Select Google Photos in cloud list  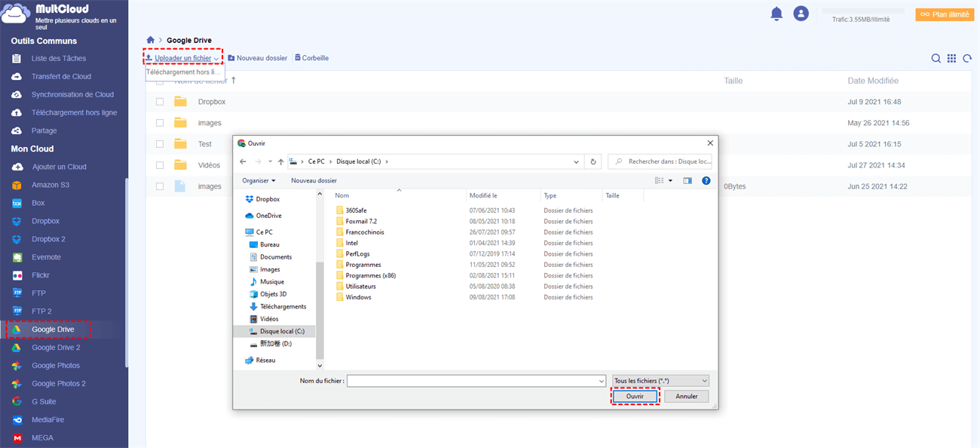[55, 366]
